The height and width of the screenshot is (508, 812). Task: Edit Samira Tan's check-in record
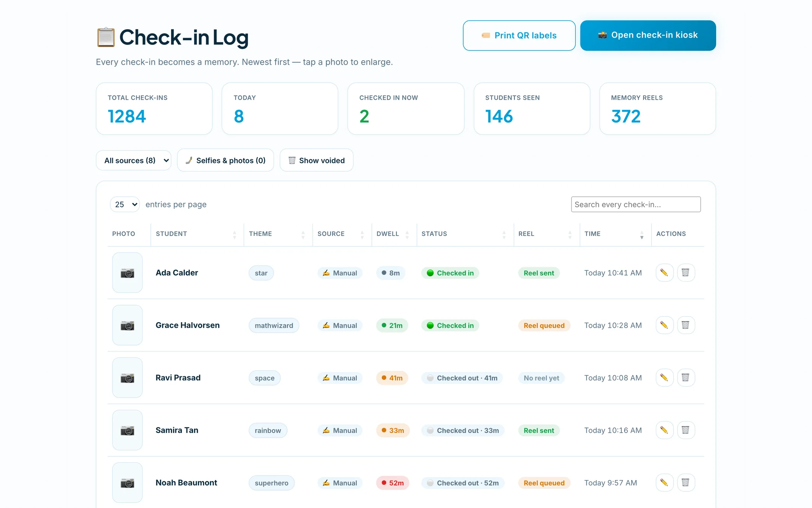(x=664, y=430)
